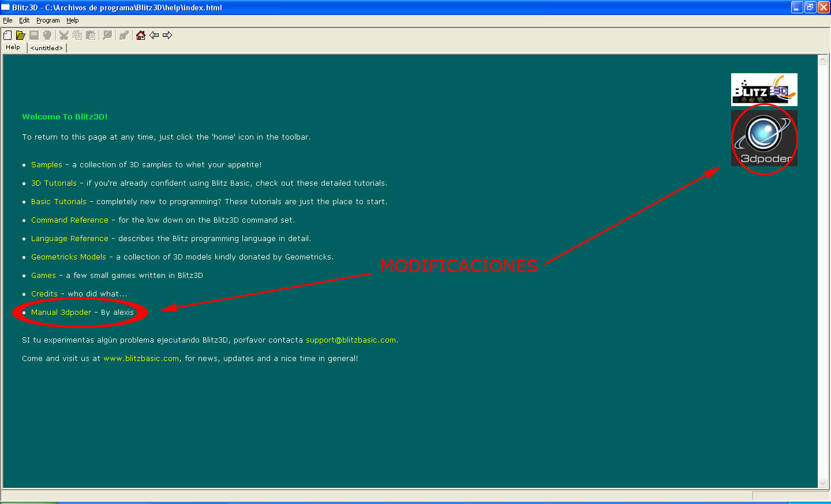The image size is (831, 504).
Task: Open the Samples link
Action: [x=47, y=165]
